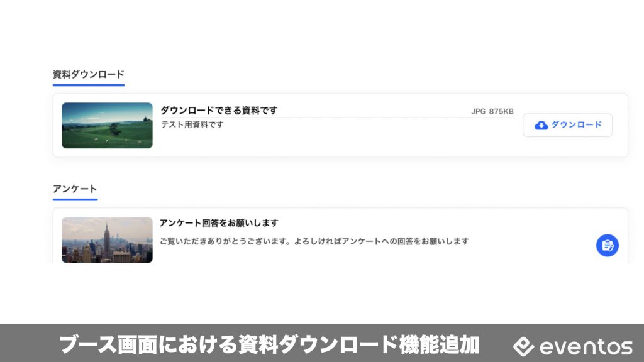Click the cloud download icon
This screenshot has height=362, width=644.
point(541,125)
